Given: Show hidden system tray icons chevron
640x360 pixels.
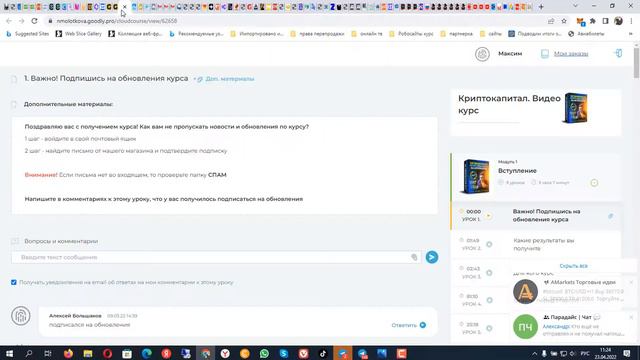Looking at the screenshot, I should (x=534, y=353).
